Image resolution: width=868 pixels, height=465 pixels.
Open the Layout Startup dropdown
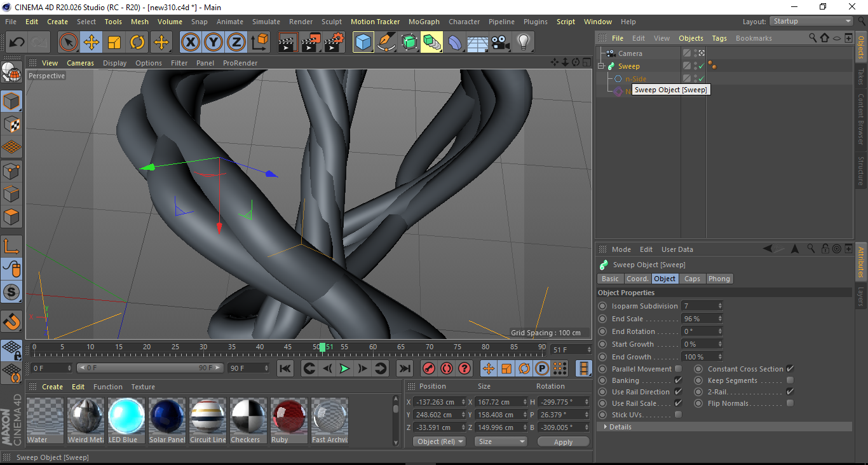(811, 21)
